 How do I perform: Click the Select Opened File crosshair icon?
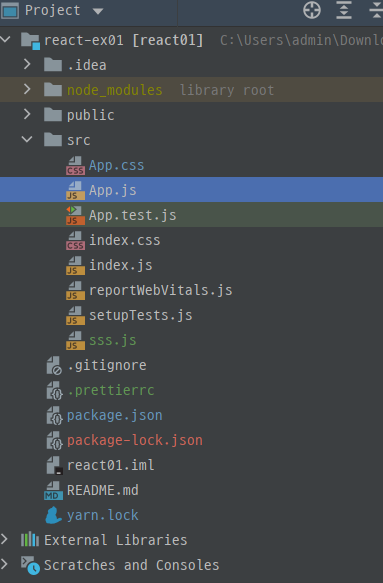[312, 10]
